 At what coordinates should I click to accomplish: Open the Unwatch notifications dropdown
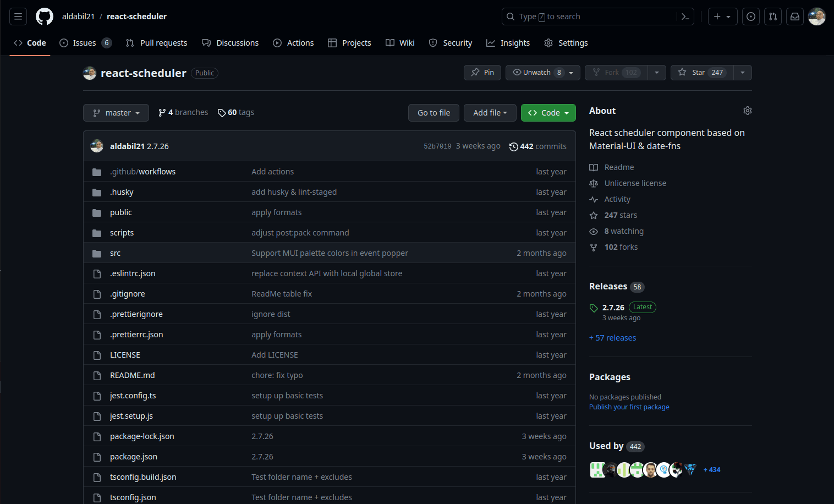(543, 73)
